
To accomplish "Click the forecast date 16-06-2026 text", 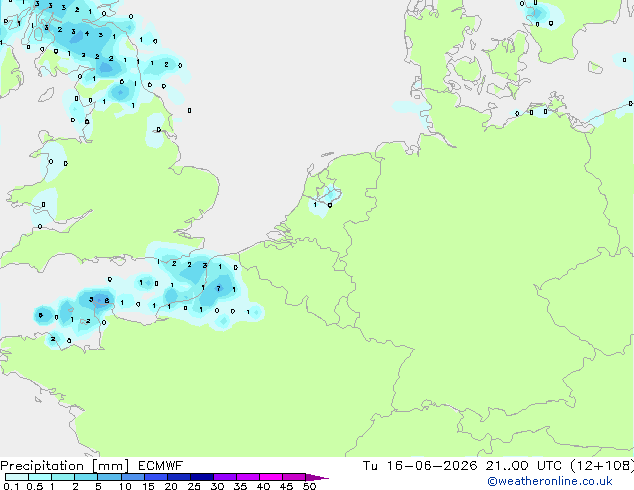I will (x=432, y=466).
